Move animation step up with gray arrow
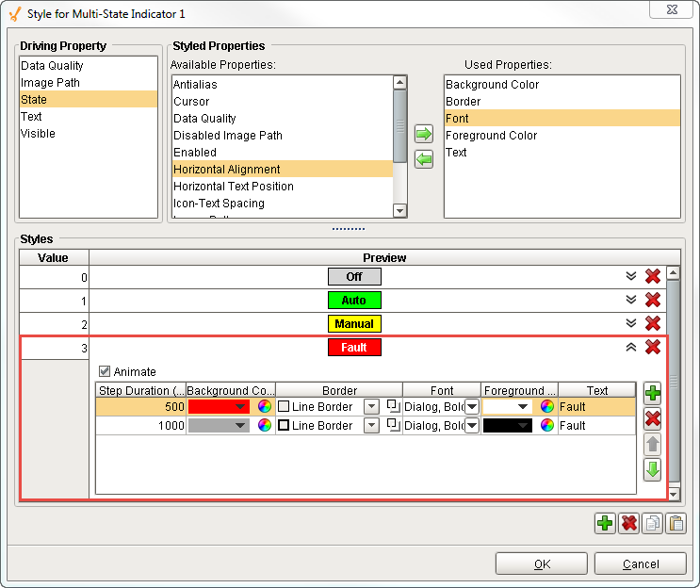700x588 pixels. click(652, 444)
